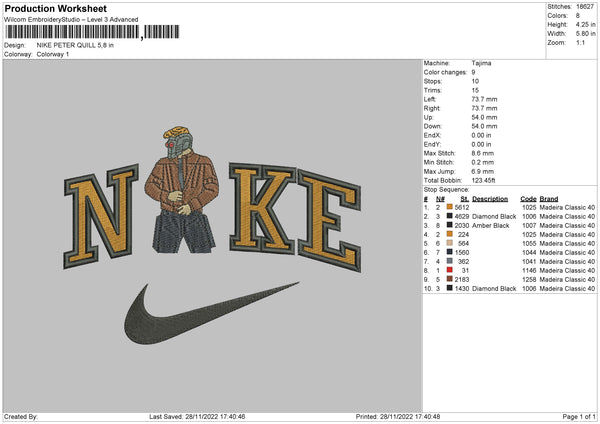The width and height of the screenshot is (600, 424).
Task: Click the machine name 'Tajima'
Action: (481, 63)
